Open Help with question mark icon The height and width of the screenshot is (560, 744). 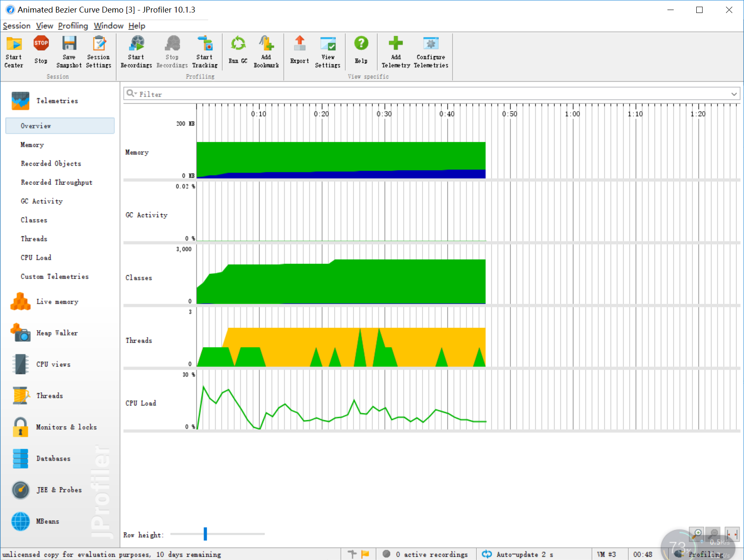(x=361, y=50)
